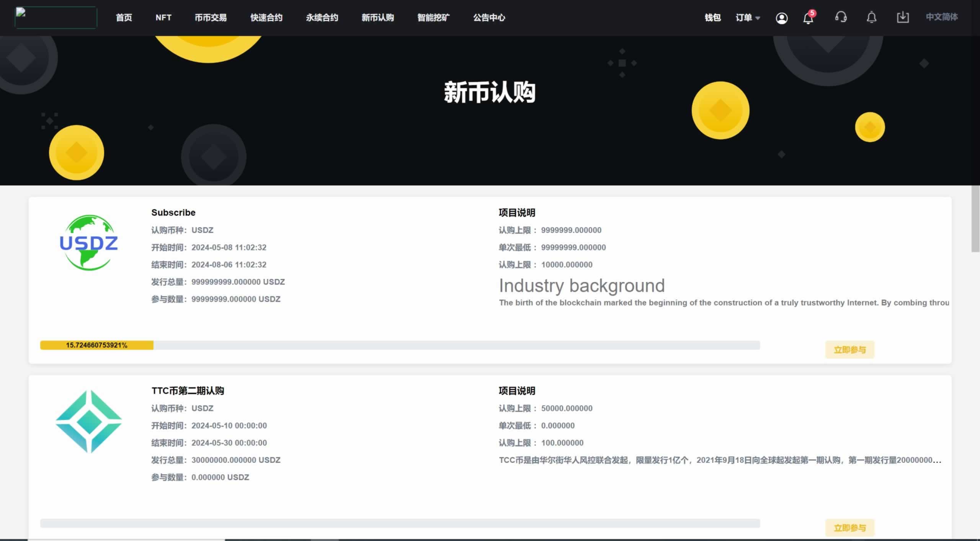This screenshot has width=980, height=541.
Task: Open notifications bell with red badge
Action: (x=808, y=18)
